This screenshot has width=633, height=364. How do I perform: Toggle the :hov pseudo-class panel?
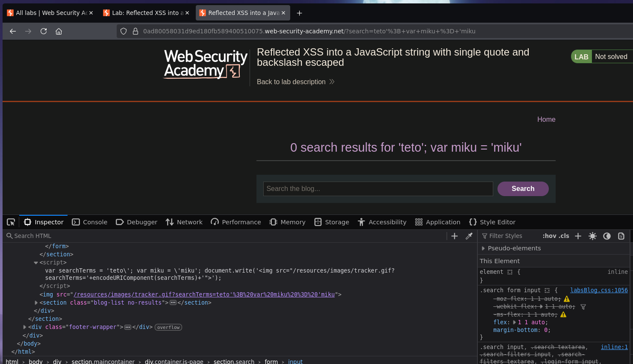coord(550,236)
